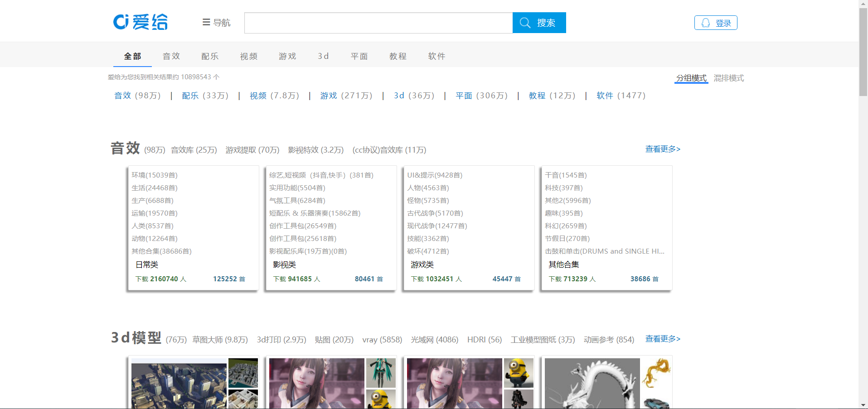Click the Minion character thumbnail

[518, 373]
